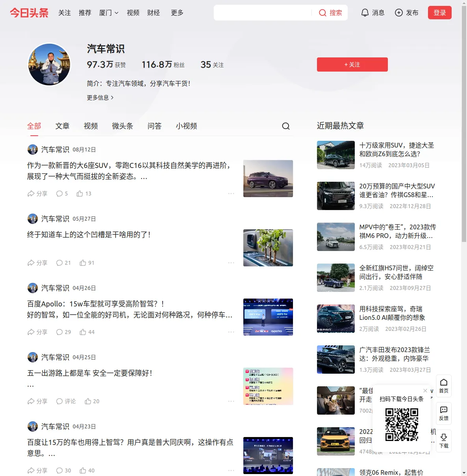Click the 搜索 button text

(x=336, y=13)
